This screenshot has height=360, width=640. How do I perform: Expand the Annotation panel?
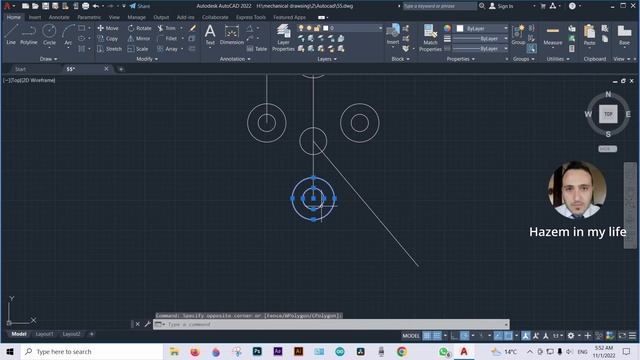click(x=235, y=59)
